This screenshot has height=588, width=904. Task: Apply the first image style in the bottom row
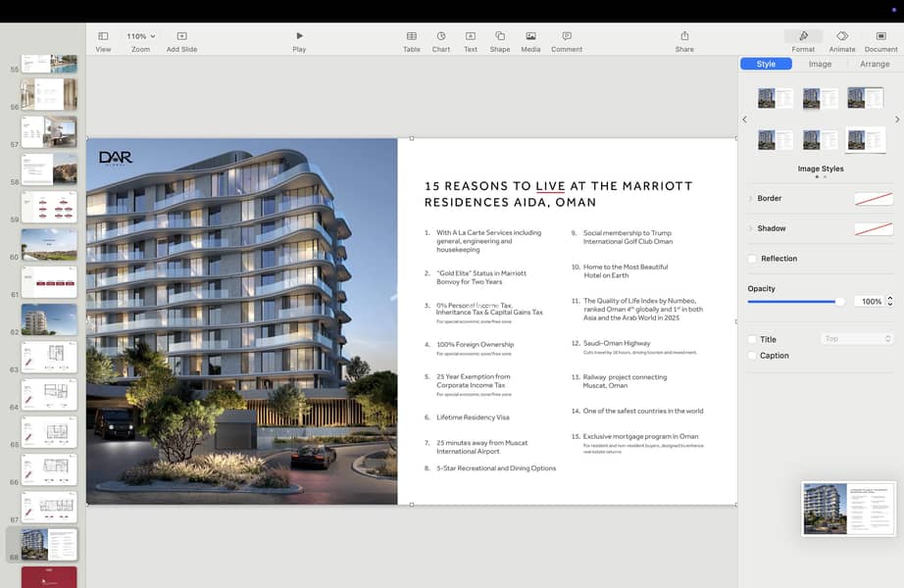[x=776, y=140]
